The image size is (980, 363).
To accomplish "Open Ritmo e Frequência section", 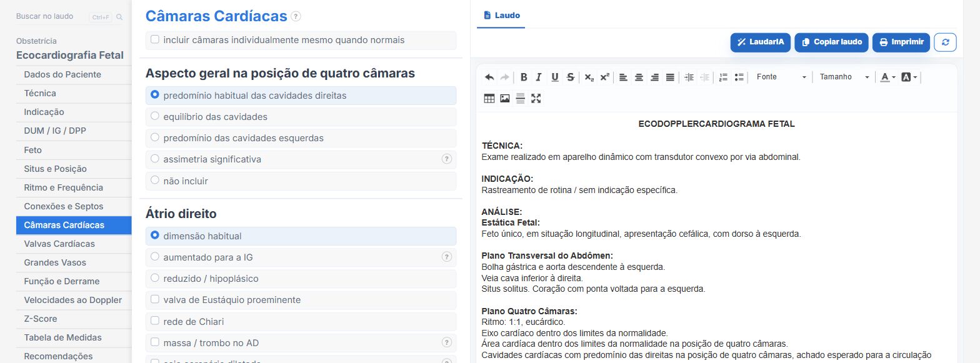I will (74, 187).
